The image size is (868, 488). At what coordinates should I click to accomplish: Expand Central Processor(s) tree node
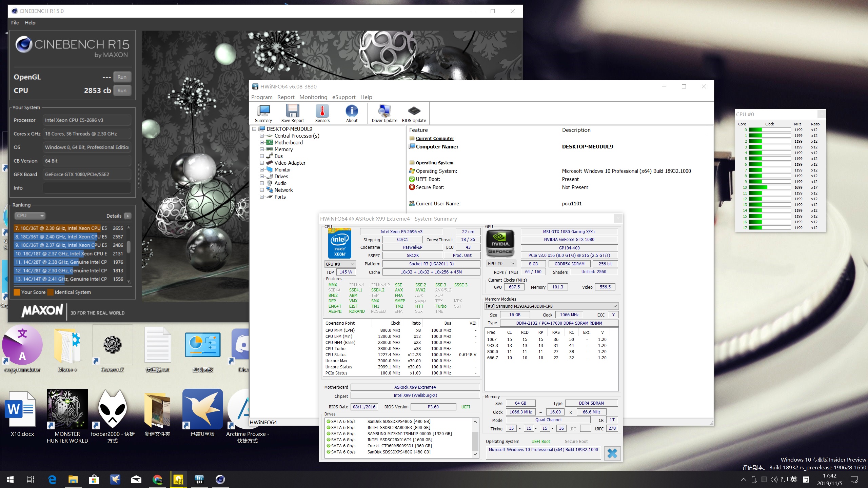tap(262, 136)
